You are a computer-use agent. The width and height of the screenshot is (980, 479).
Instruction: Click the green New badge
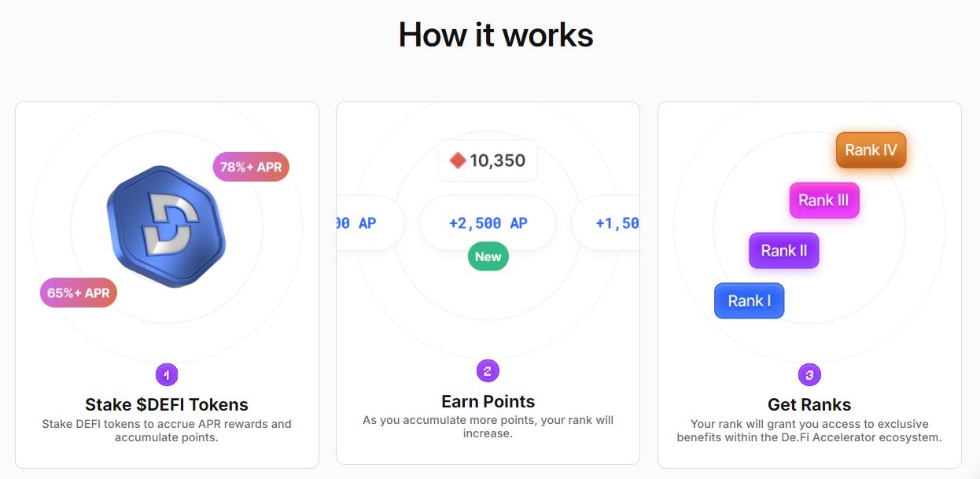[x=488, y=256]
